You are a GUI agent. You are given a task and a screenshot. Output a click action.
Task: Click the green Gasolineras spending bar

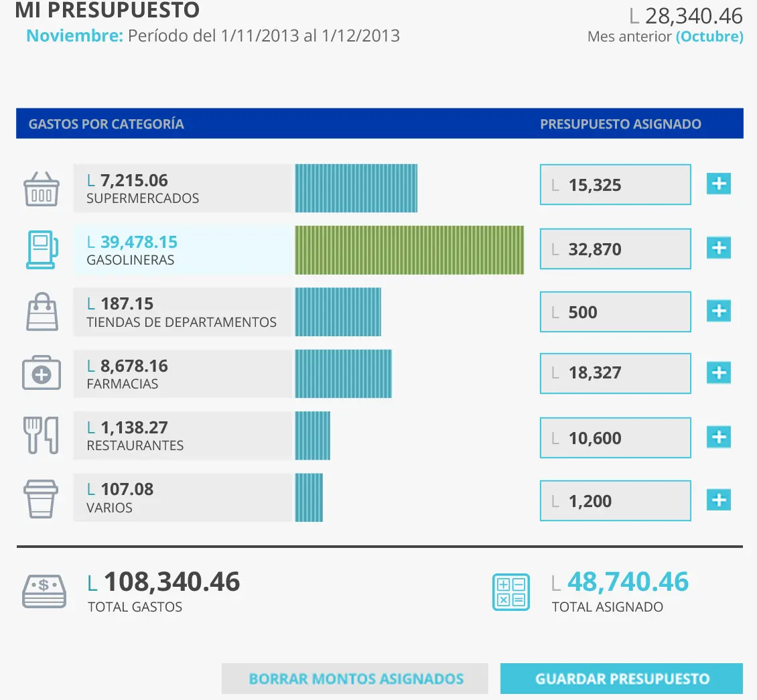click(409, 249)
